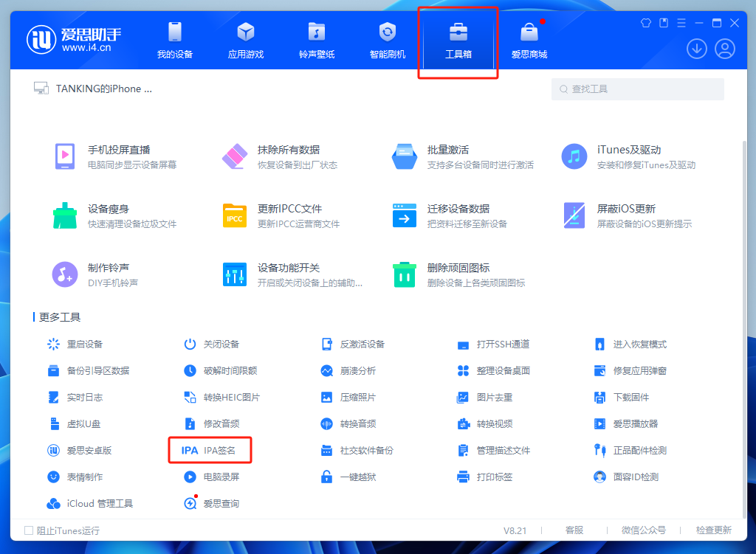Open 下载固件 tool
This screenshot has height=554, width=756.
(622, 397)
